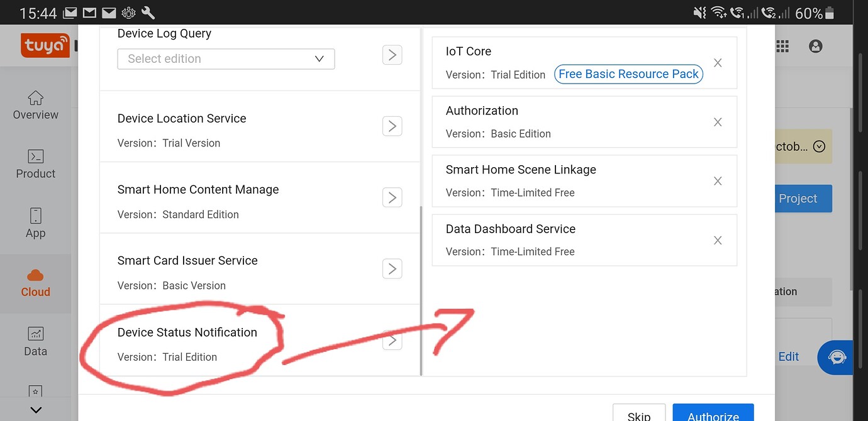868x421 pixels.
Task: Open the support chat bubble
Action: [x=836, y=357]
